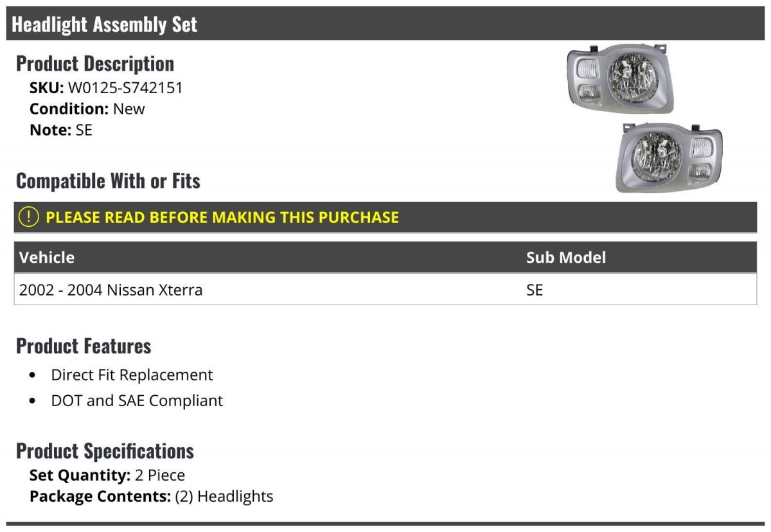The image size is (771, 532).
Task: Click the Vehicle column header
Action: [x=47, y=258]
